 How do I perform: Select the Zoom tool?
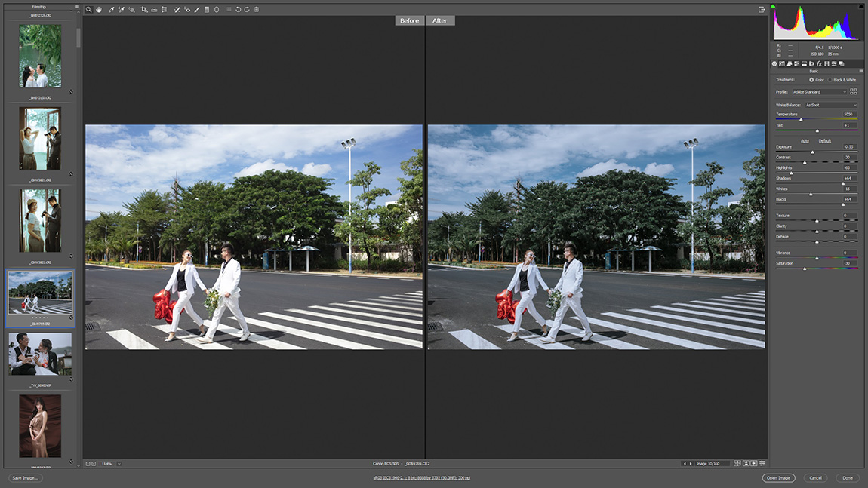(88, 9)
